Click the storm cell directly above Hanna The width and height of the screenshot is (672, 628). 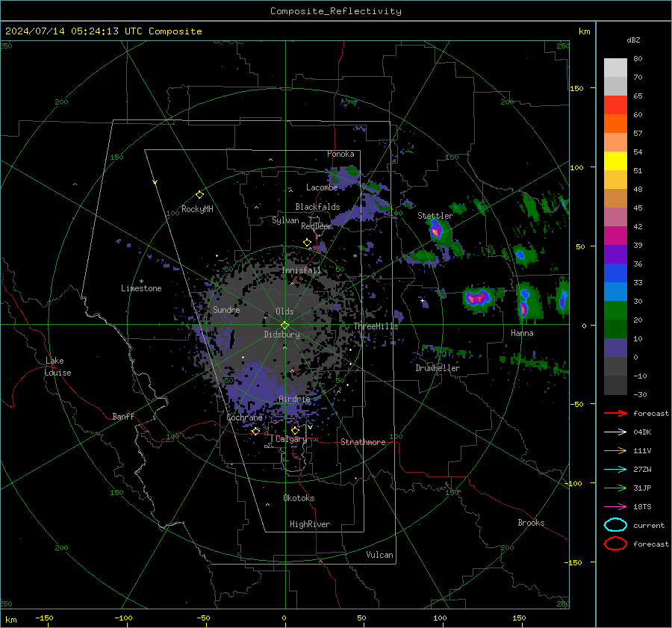[x=523, y=302]
